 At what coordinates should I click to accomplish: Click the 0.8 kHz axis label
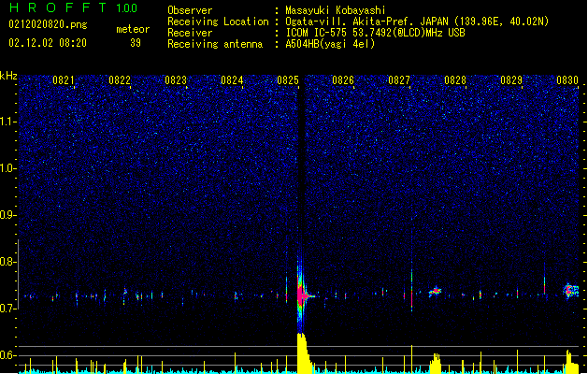click(8, 262)
